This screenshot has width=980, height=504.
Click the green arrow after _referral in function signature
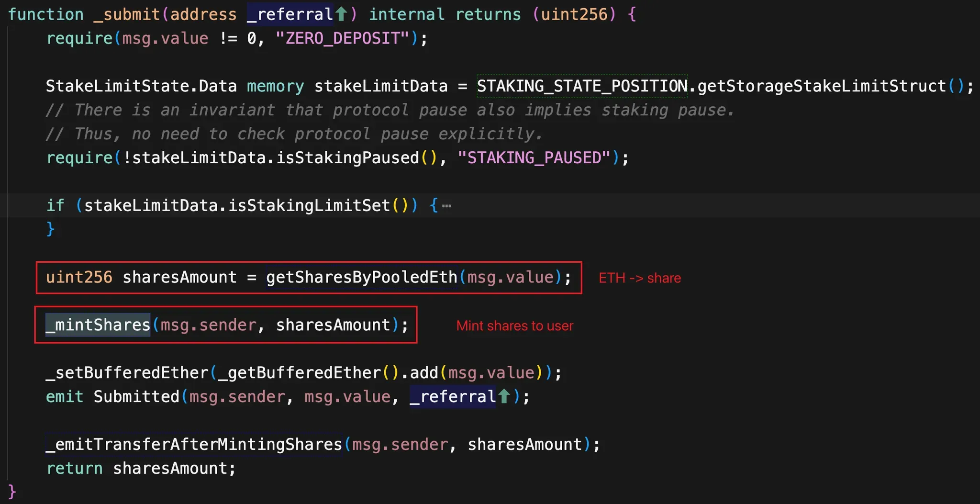[x=341, y=14]
